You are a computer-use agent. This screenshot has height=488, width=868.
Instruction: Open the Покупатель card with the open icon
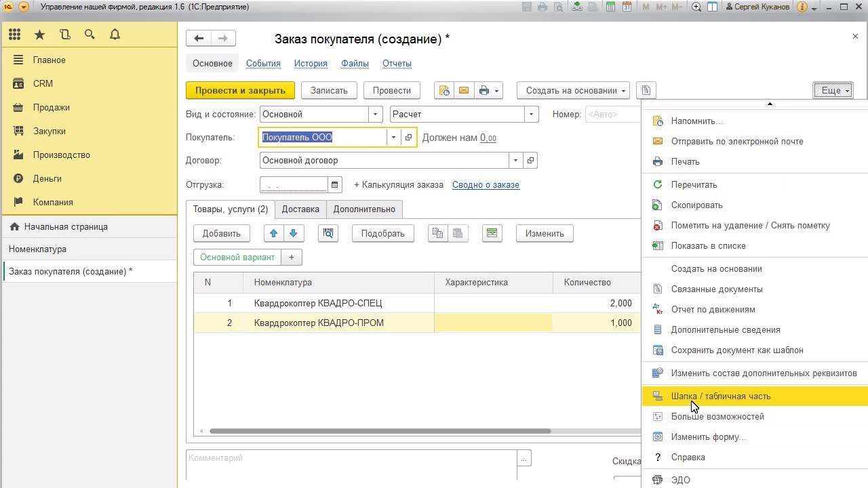point(408,137)
